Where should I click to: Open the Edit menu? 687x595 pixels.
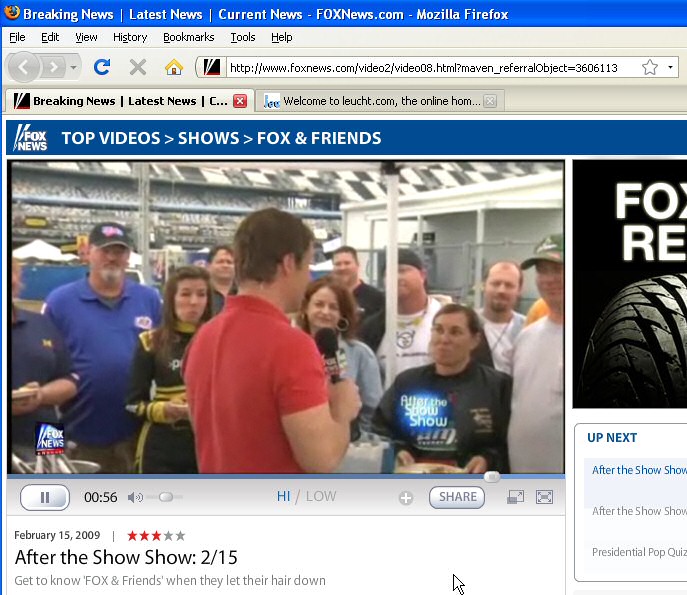[50, 37]
